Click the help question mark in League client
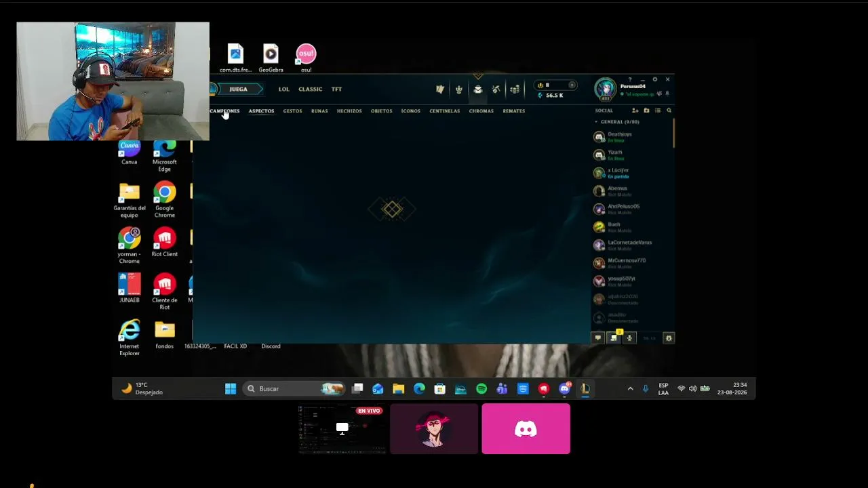 tap(630, 79)
